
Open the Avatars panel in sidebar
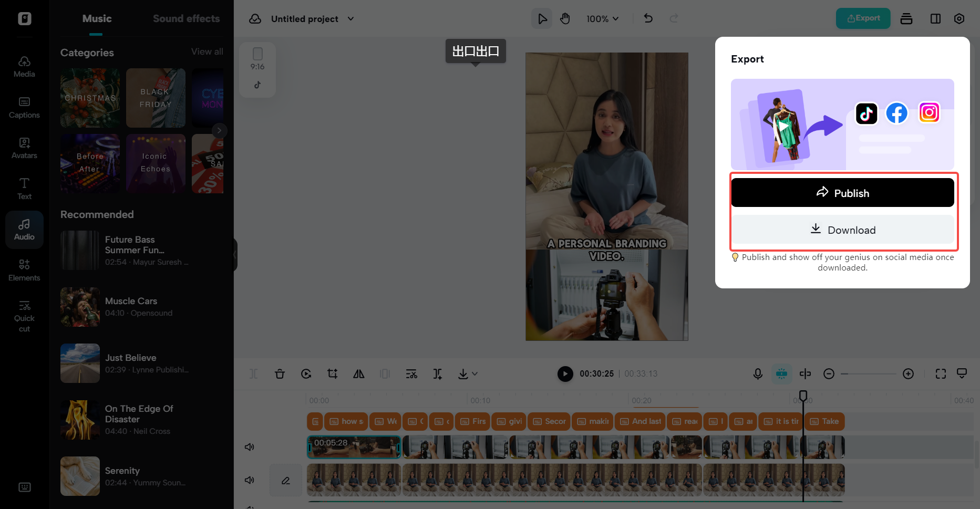[24, 148]
